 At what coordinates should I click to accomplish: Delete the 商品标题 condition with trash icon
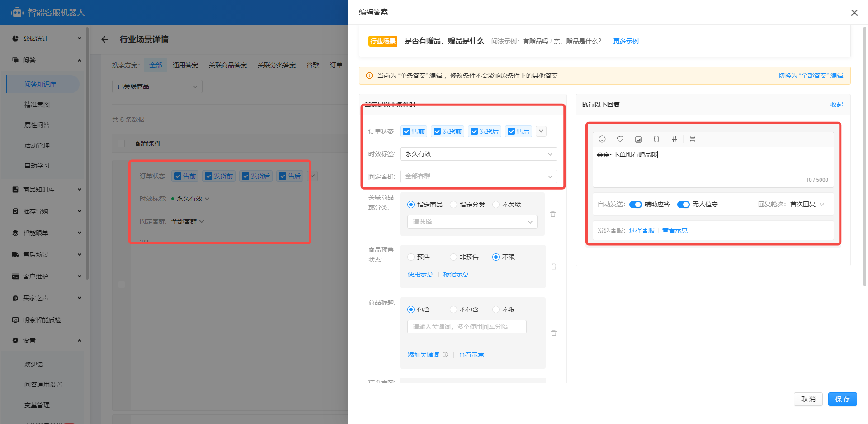554,333
